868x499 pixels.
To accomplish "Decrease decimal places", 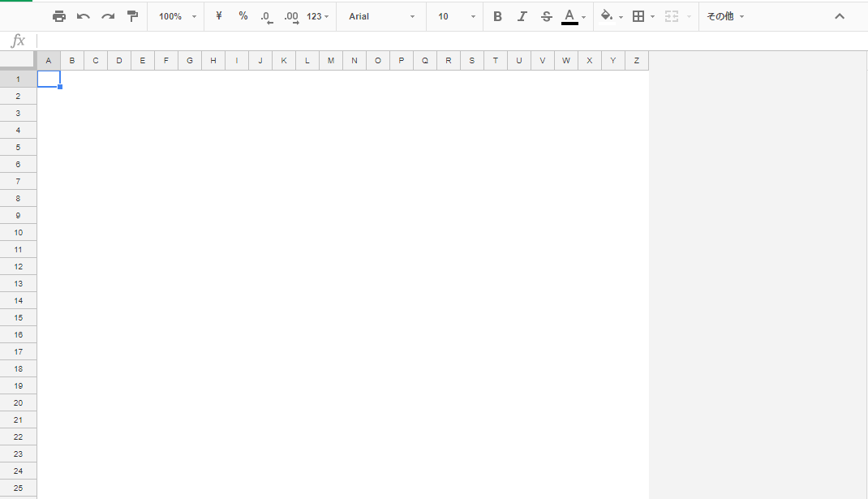I will (x=267, y=17).
